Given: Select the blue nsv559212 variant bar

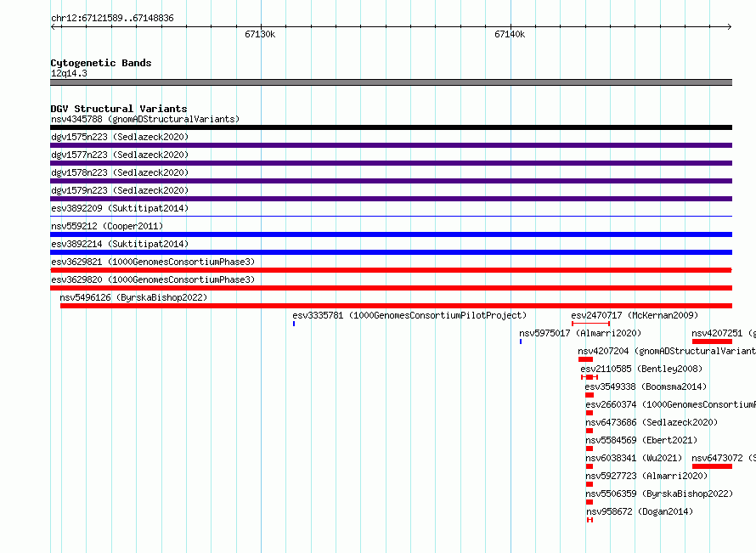Looking at the screenshot, I should [x=391, y=234].
